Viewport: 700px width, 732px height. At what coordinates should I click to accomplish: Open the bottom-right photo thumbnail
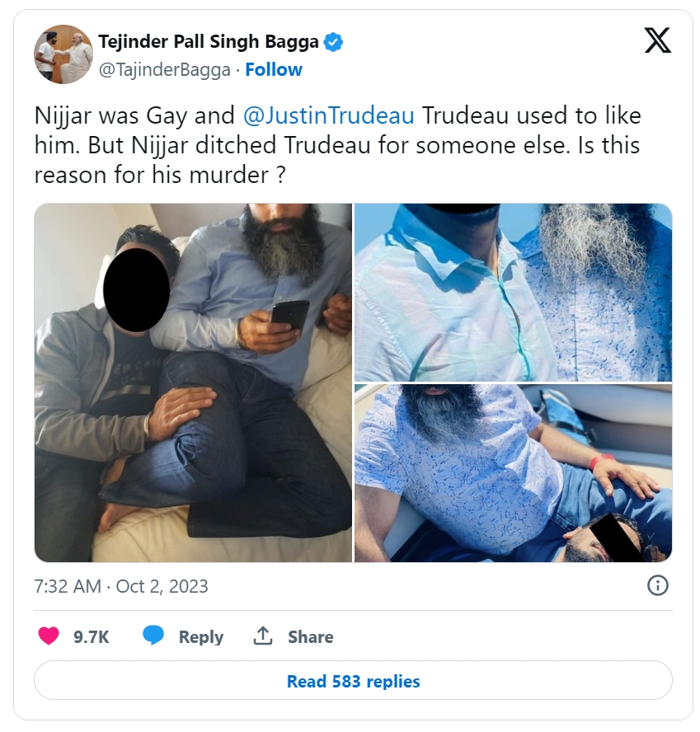[513, 473]
